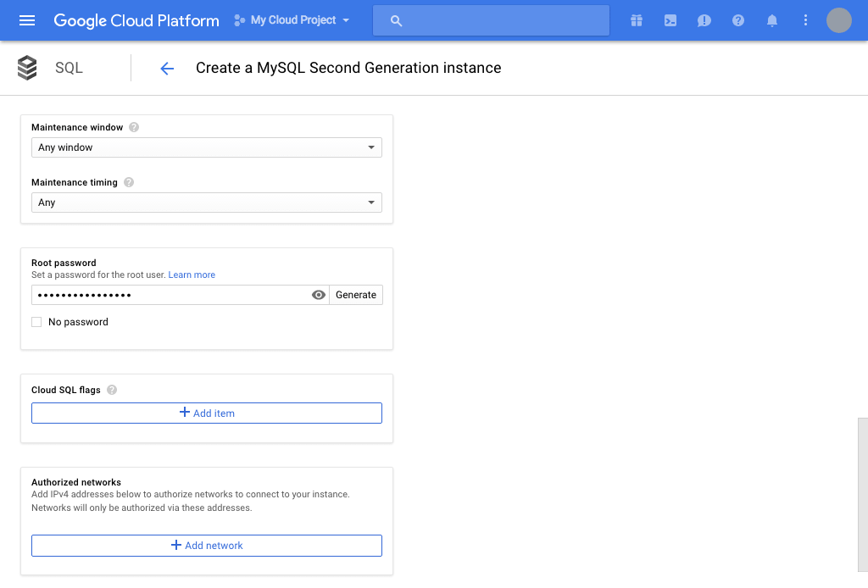Show notifications bell
Screen dimensions: 868x588
[771, 20]
